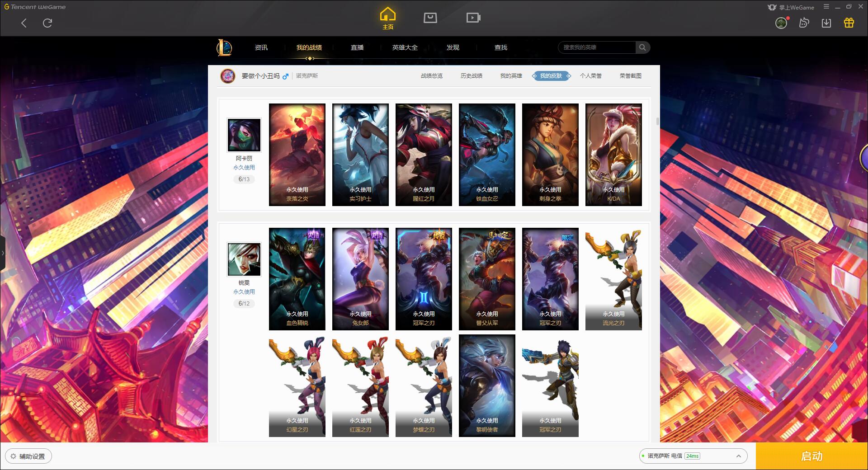
Task: Select the 我的皮肤 sub-tab
Action: 551,76
